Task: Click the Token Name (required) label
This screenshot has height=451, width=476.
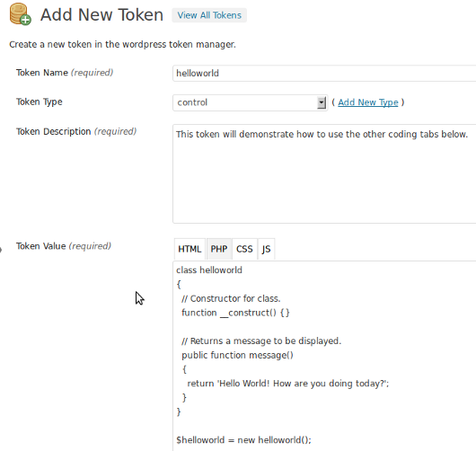Action: pos(65,73)
